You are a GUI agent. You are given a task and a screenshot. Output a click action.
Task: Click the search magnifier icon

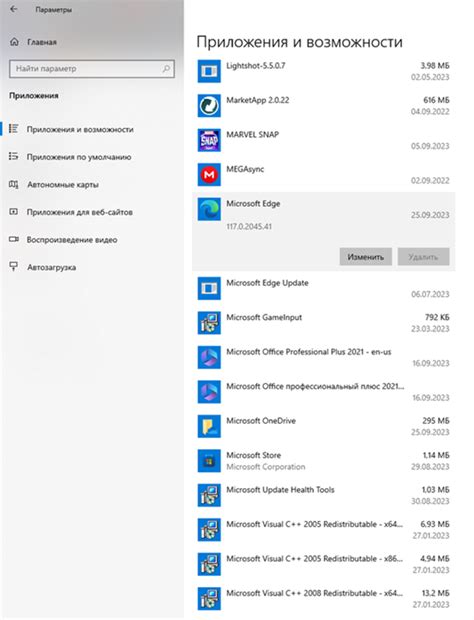(166, 69)
